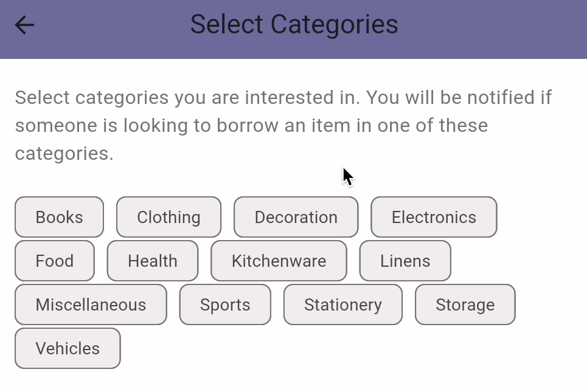The height and width of the screenshot is (392, 587).
Task: Select the Miscellaneous category
Action: (91, 304)
